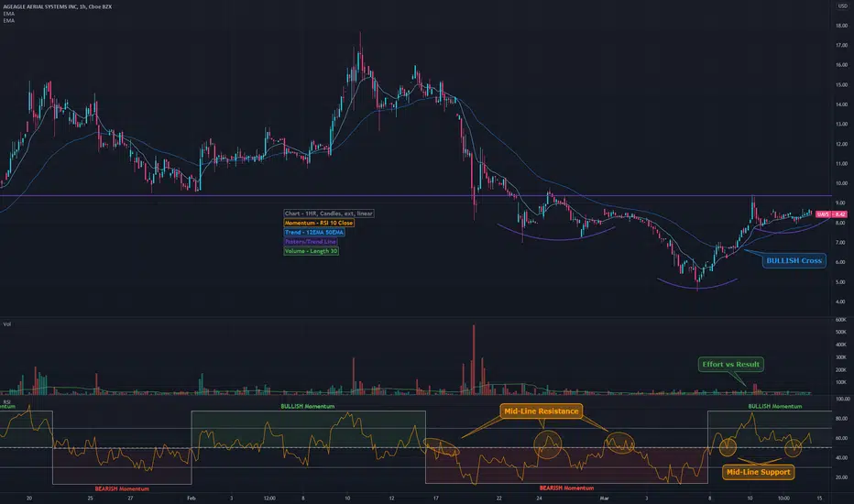Click the 27 date label on time axis
Screen dimensions: 854x504
130,498
